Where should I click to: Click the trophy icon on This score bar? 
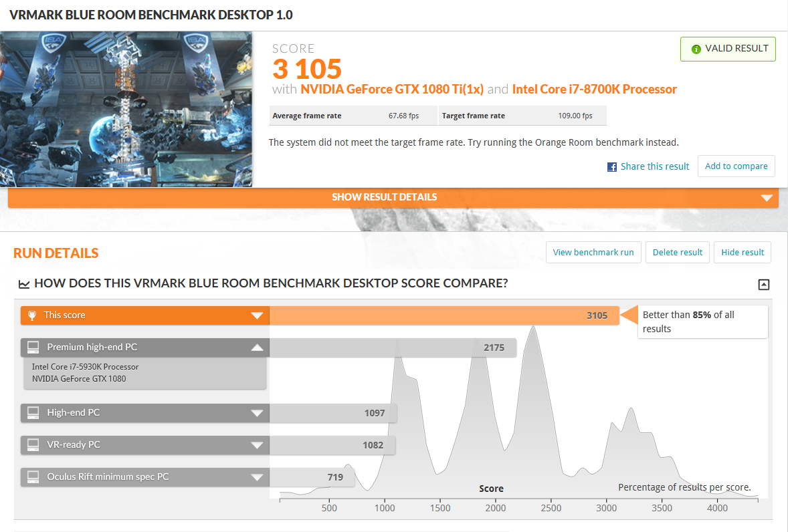(32, 315)
